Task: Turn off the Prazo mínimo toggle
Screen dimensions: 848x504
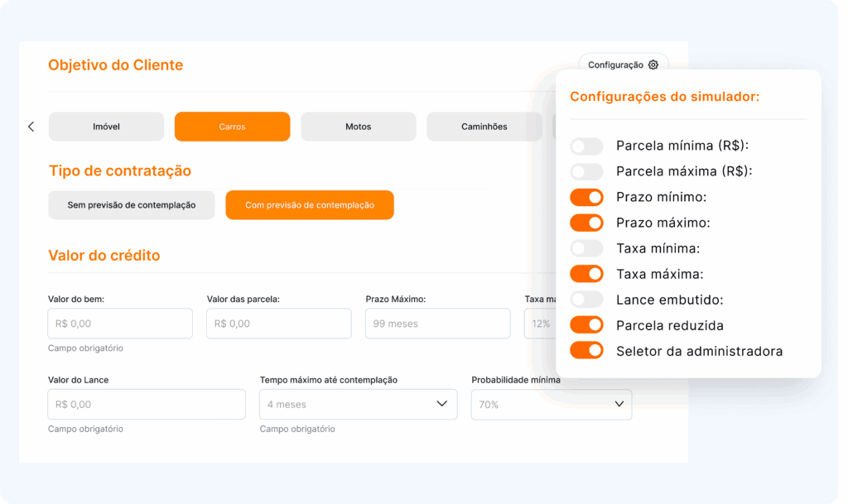Action: point(586,198)
